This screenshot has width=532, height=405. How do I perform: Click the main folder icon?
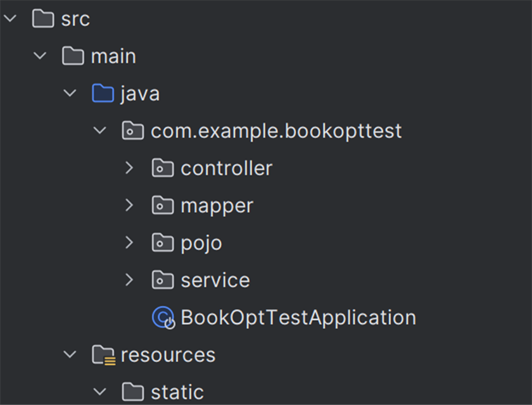point(73,56)
